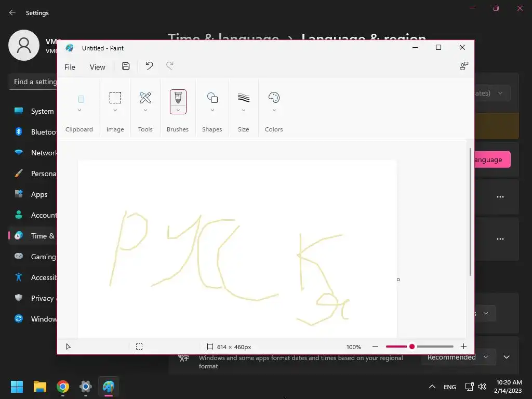
Task: Zoom out with the minus icon
Action: pyautogui.click(x=375, y=347)
